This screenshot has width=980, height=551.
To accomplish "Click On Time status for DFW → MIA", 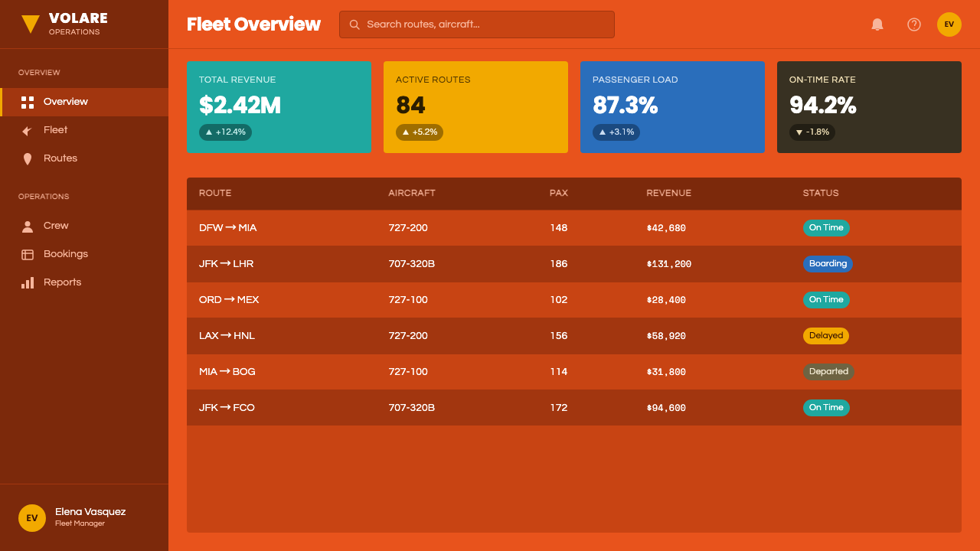I will [826, 228].
